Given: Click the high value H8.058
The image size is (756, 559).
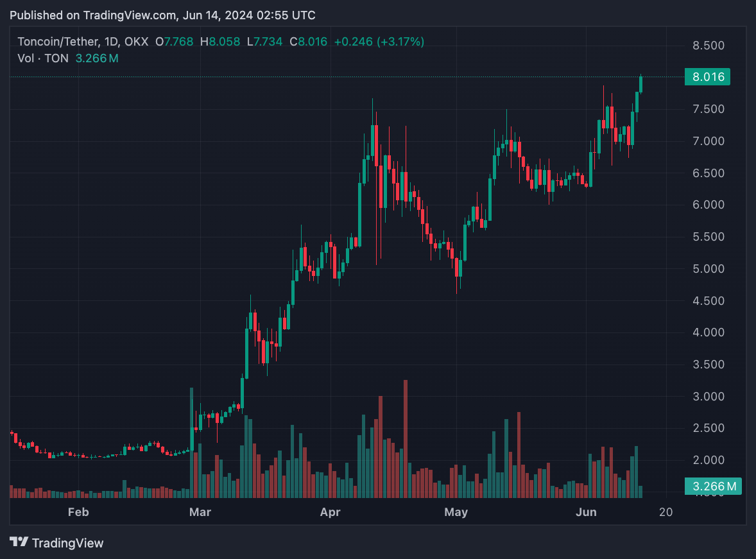Looking at the screenshot, I should pyautogui.click(x=220, y=42).
